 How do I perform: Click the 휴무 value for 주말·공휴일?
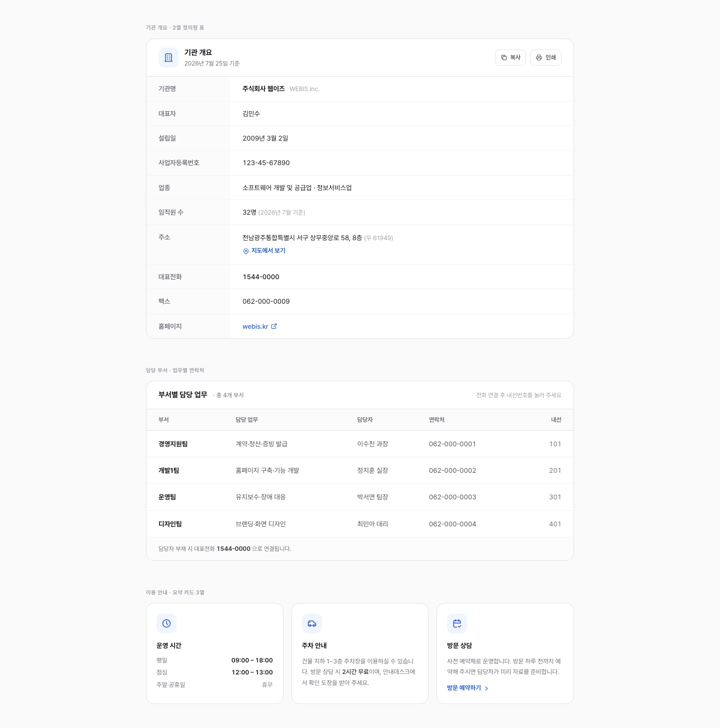click(267, 685)
